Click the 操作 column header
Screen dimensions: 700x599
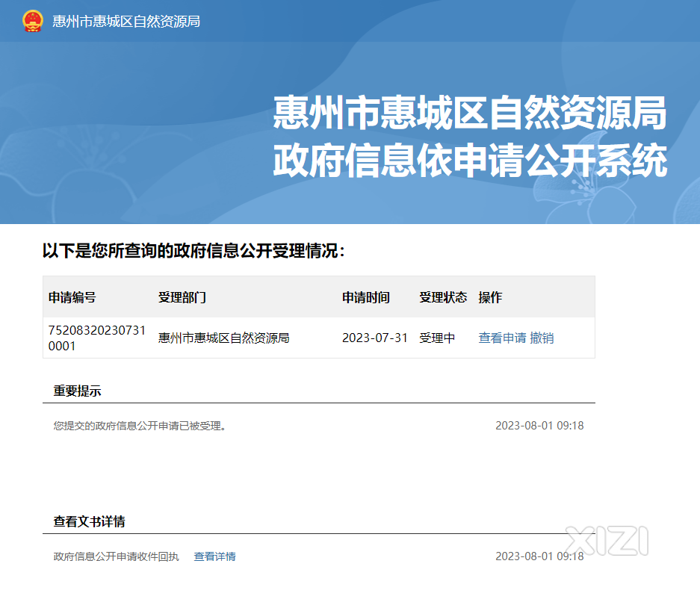coord(490,297)
